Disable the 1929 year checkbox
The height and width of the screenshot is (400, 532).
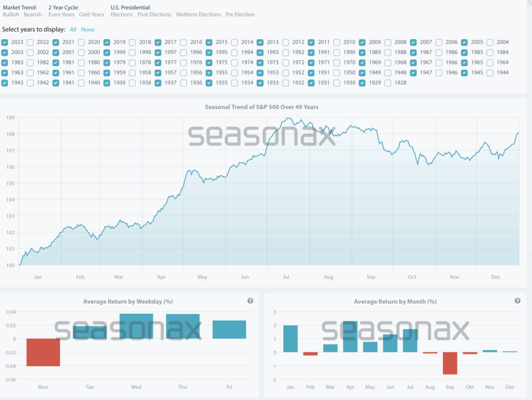362,83
